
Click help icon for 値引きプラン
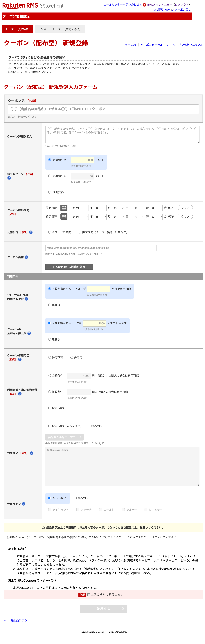point(9,178)
